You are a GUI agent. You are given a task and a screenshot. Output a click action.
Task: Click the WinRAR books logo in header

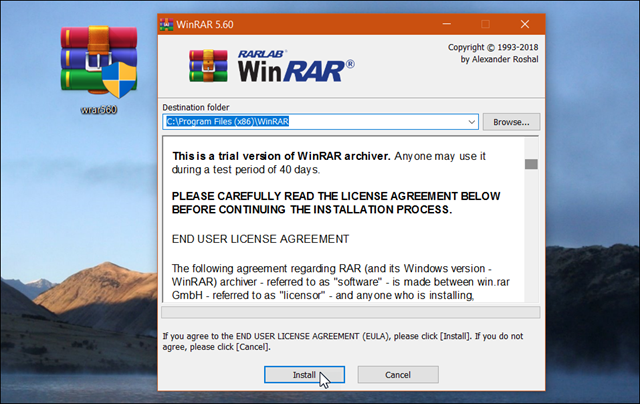coord(208,66)
